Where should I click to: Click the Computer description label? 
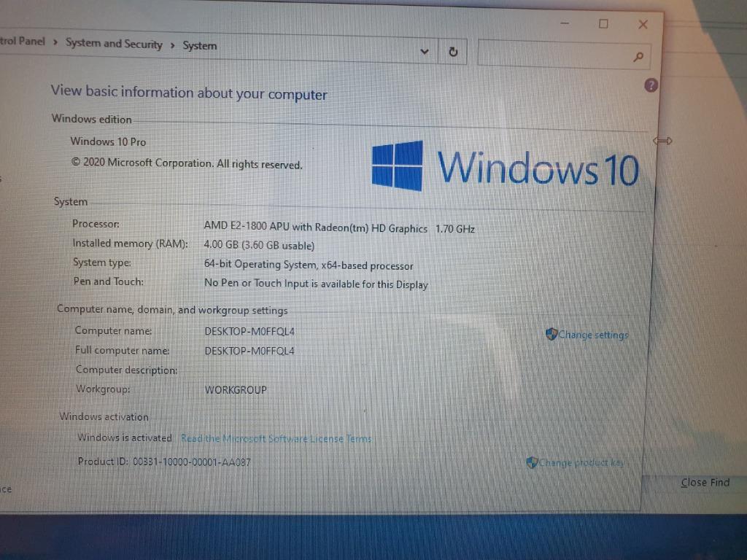[126, 370]
